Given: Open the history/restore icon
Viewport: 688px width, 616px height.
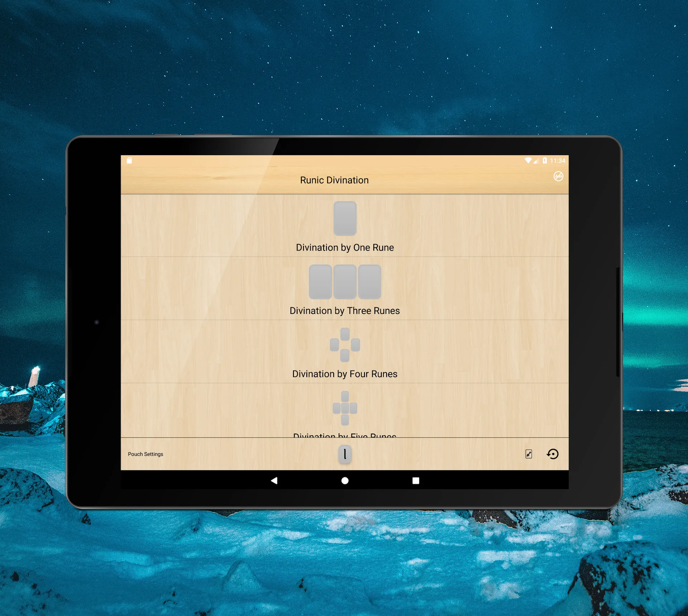Looking at the screenshot, I should (x=553, y=454).
